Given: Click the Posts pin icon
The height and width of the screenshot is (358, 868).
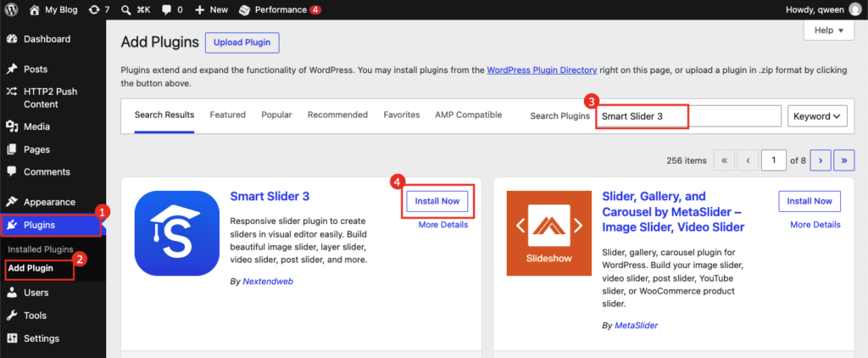Looking at the screenshot, I should 12,70.
